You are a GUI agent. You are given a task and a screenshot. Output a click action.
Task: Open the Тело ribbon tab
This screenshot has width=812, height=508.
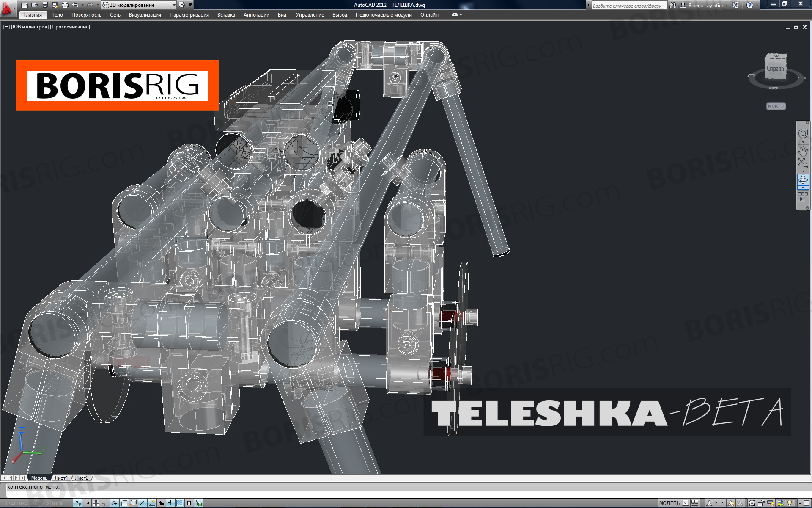[x=57, y=15]
